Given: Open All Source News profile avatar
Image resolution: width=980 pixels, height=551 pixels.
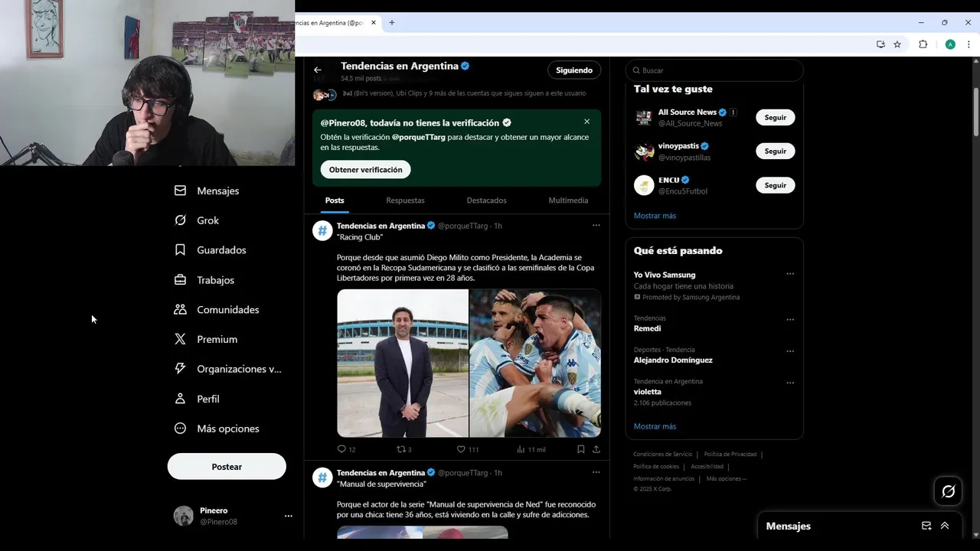Looking at the screenshot, I should coord(644,117).
